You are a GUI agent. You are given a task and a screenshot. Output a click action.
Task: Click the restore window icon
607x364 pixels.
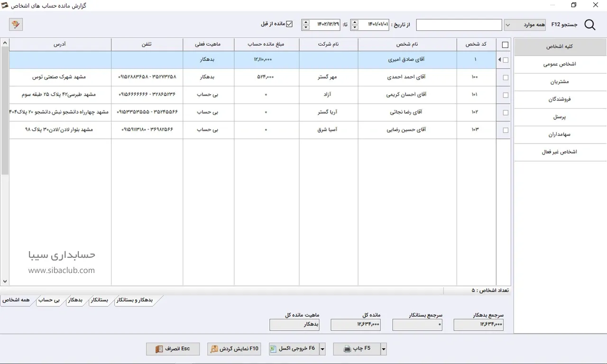[573, 5]
